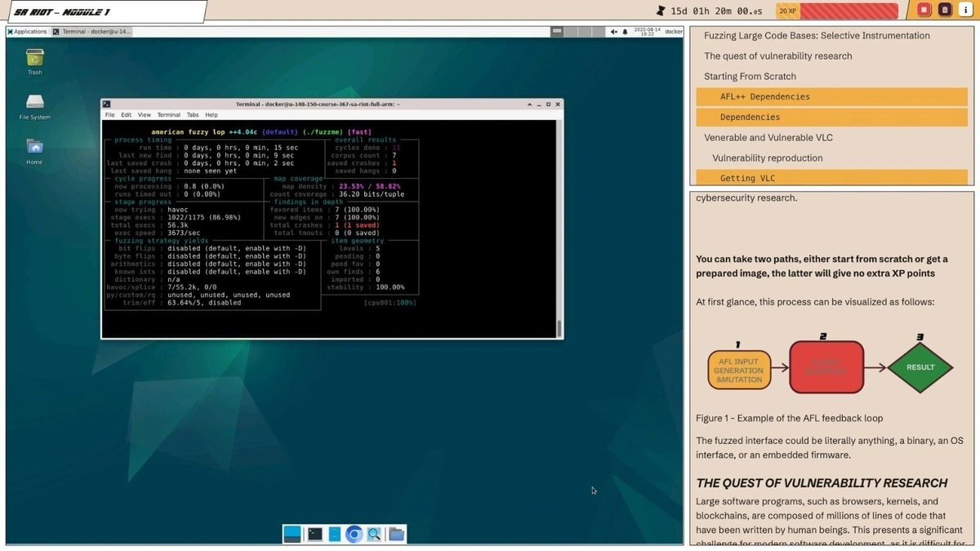Open the File menu in Terminal
The image size is (980, 551).
click(x=109, y=115)
